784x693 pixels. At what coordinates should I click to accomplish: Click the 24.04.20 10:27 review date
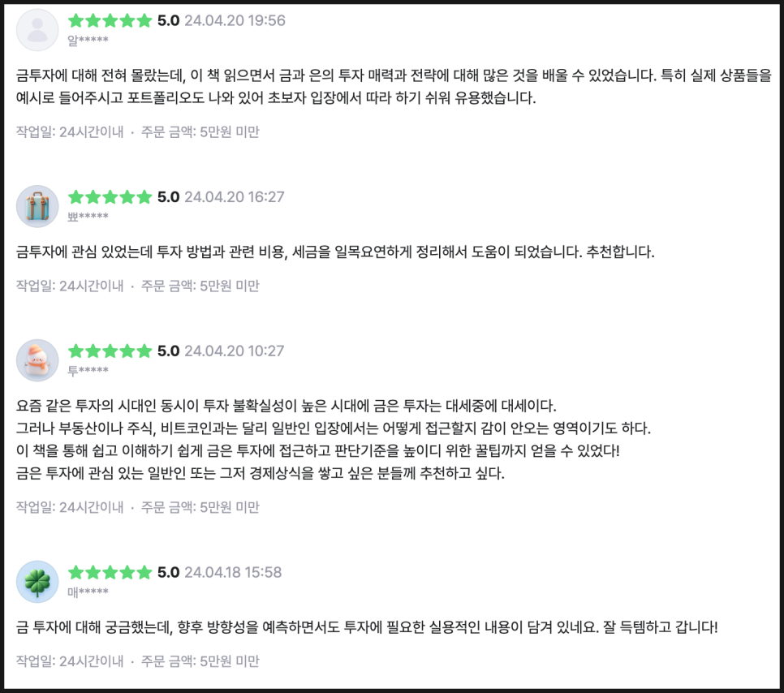pos(235,351)
